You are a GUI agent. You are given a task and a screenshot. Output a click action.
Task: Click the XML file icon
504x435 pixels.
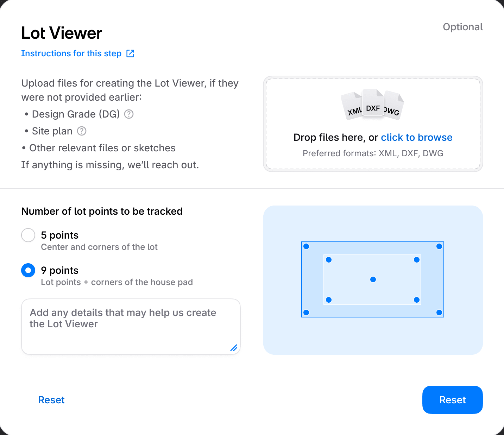(352, 106)
